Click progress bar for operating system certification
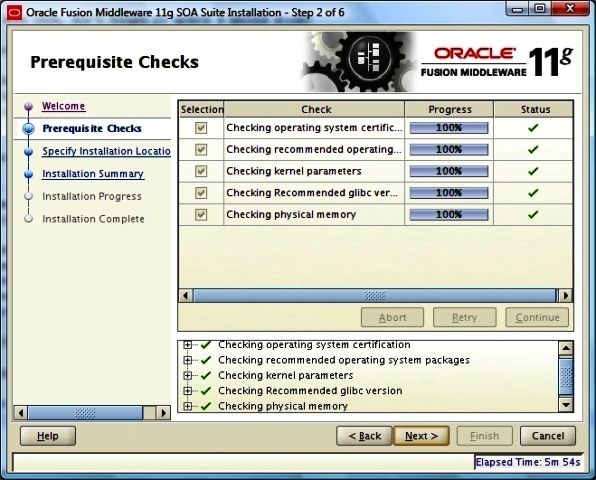The image size is (596, 480). pos(449,128)
